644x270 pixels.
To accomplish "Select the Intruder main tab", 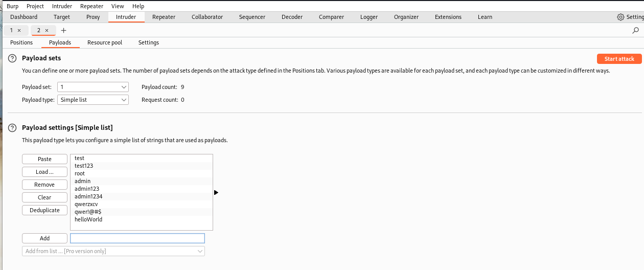I will [x=126, y=17].
